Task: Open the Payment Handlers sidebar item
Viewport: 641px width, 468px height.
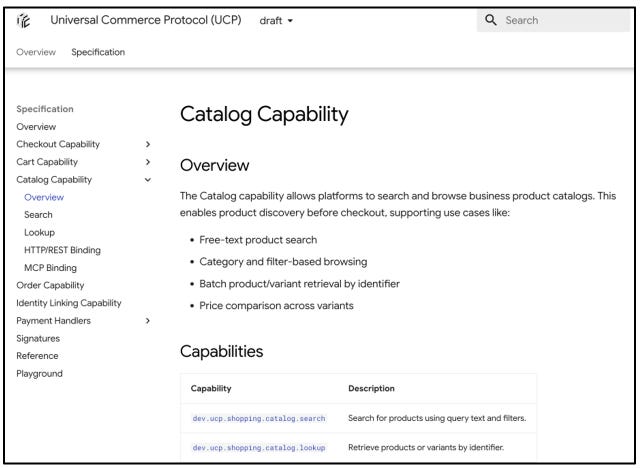Action: [54, 321]
